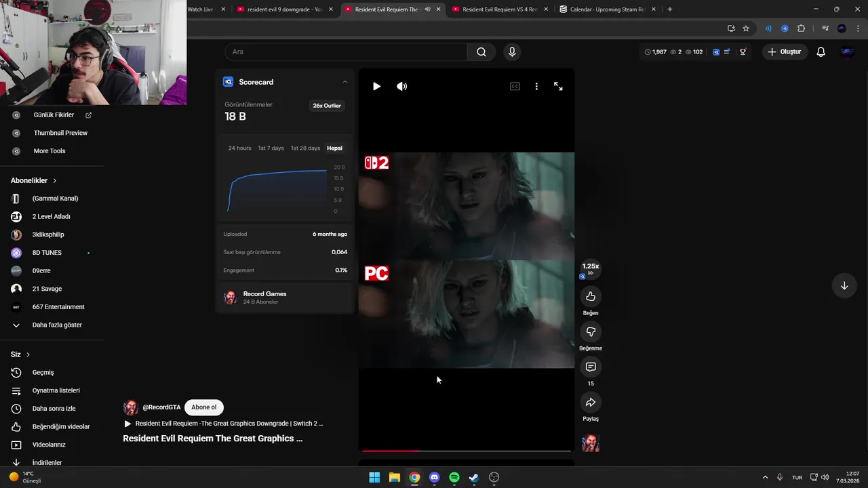Show hidden system tray icons
This screenshot has height=488, width=868.
click(x=766, y=477)
